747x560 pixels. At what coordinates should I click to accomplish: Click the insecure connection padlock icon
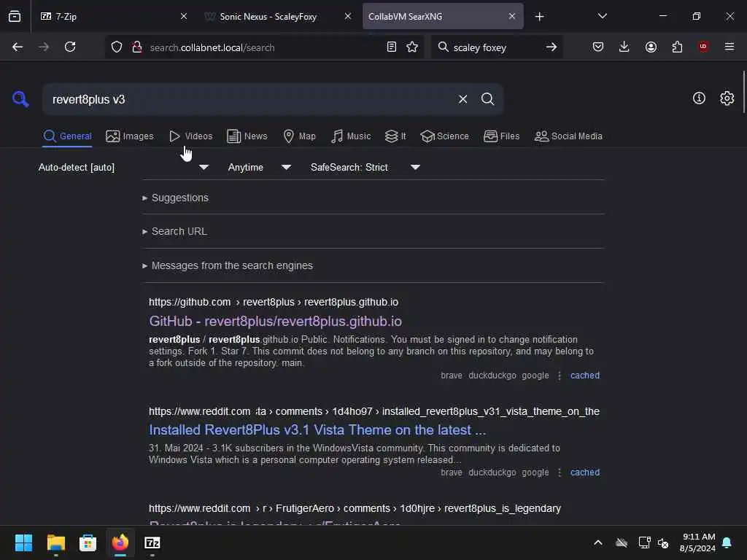(137, 47)
